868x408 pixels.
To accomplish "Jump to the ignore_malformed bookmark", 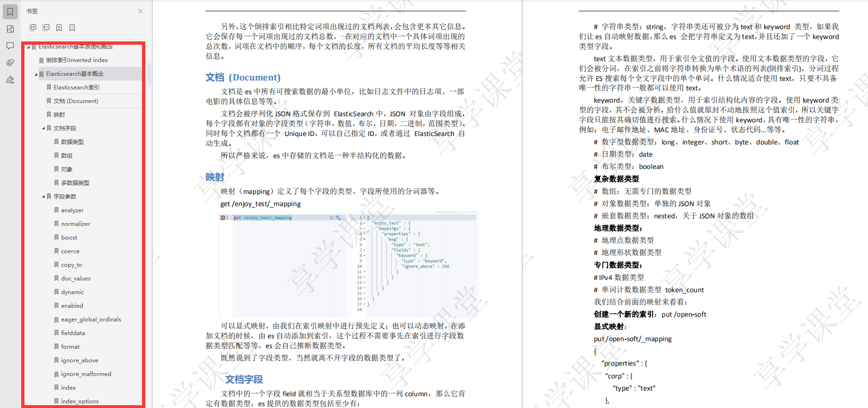I will click(86, 374).
